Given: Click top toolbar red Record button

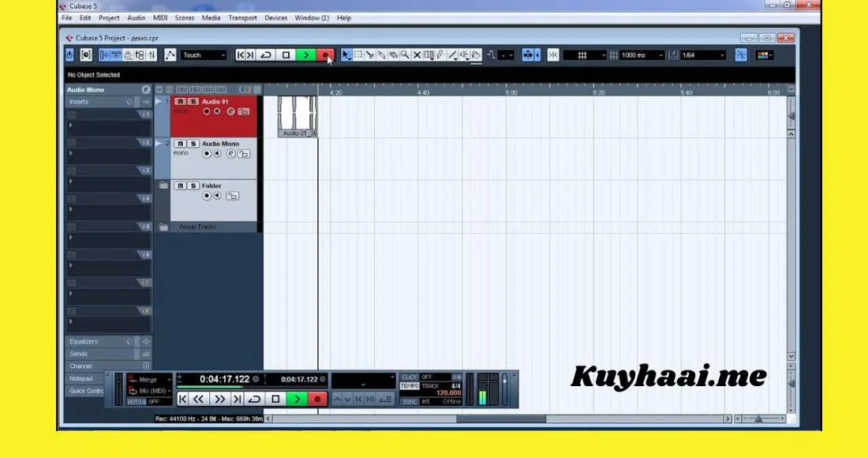Looking at the screenshot, I should (325, 54).
